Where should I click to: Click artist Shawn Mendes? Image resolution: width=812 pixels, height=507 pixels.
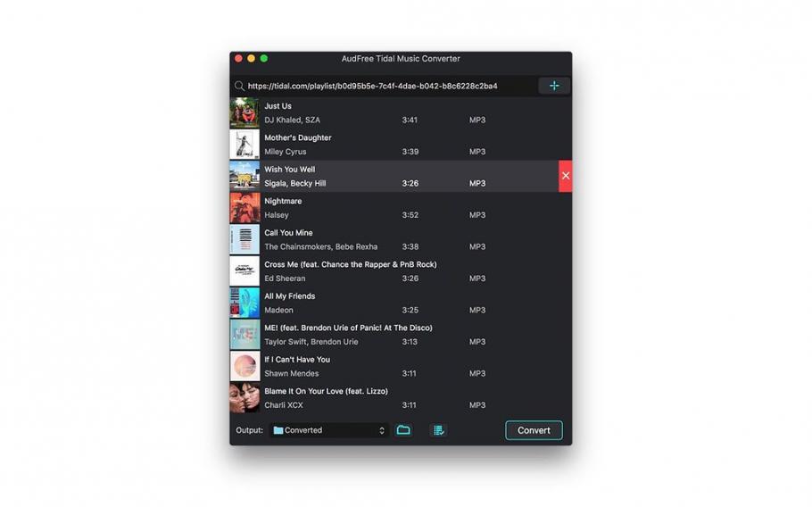point(292,373)
